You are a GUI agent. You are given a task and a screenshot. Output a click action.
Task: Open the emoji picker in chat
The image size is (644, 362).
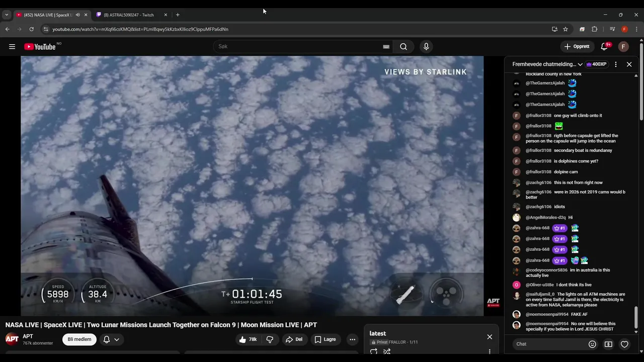point(592,344)
